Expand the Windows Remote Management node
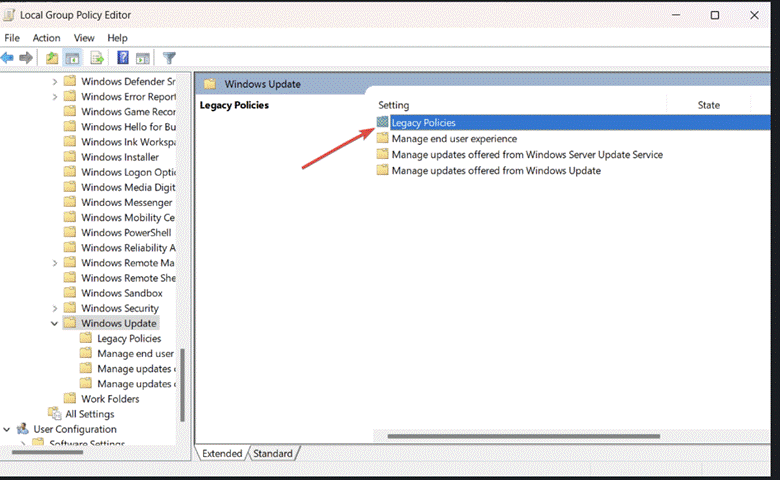This screenshot has height=480, width=780. [55, 263]
